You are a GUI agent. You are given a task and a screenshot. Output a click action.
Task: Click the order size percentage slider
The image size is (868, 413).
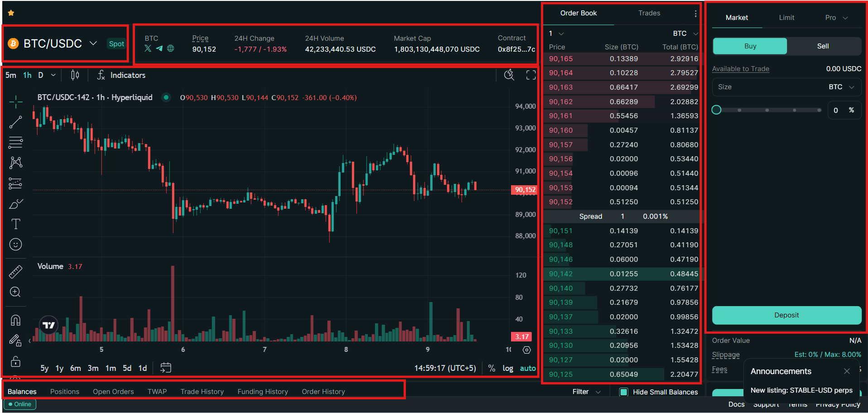click(x=717, y=110)
